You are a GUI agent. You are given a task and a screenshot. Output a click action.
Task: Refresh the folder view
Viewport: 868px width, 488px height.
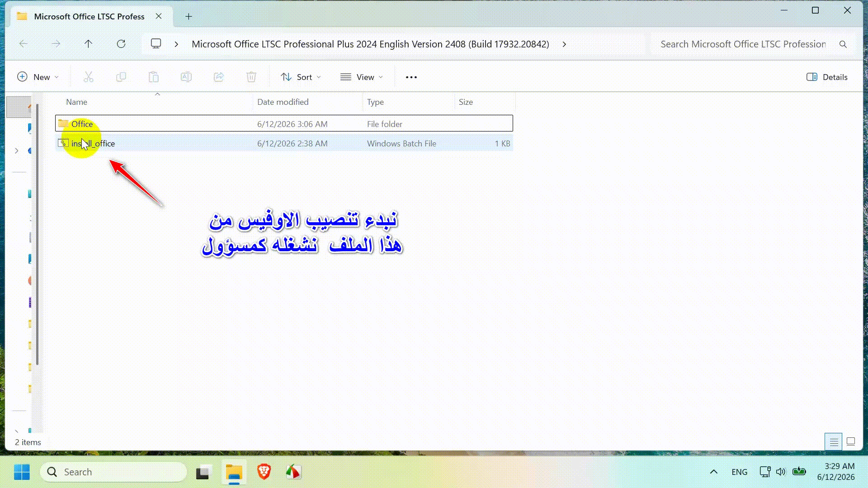[121, 44]
